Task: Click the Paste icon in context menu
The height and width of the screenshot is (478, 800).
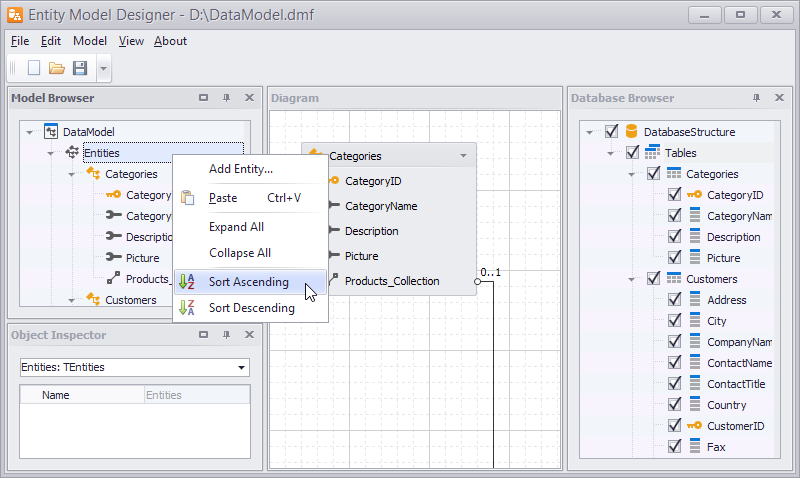Action: click(x=187, y=198)
